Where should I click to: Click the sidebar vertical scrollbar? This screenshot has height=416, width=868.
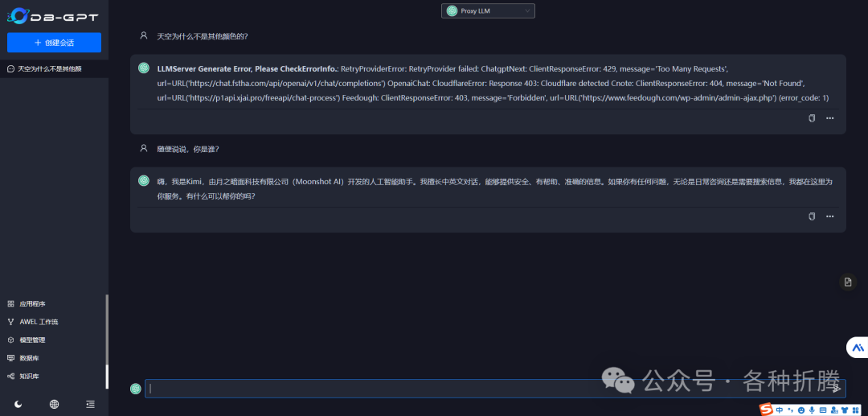coord(107,341)
